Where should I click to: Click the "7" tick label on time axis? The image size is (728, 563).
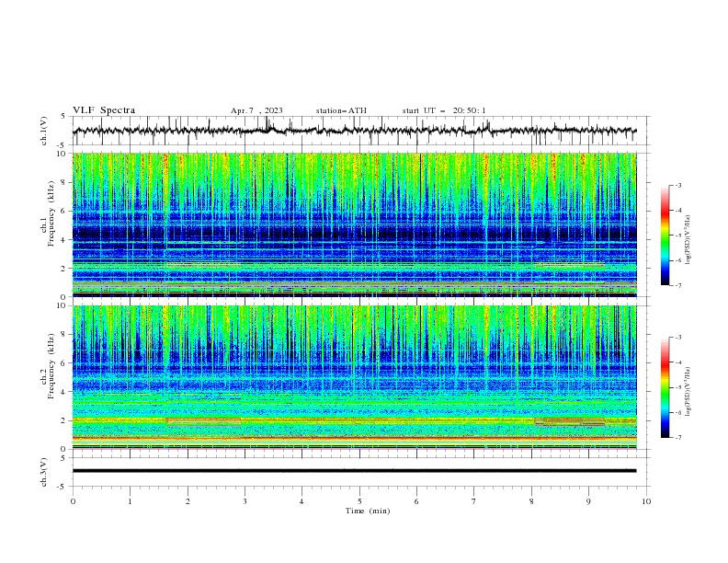coord(474,501)
